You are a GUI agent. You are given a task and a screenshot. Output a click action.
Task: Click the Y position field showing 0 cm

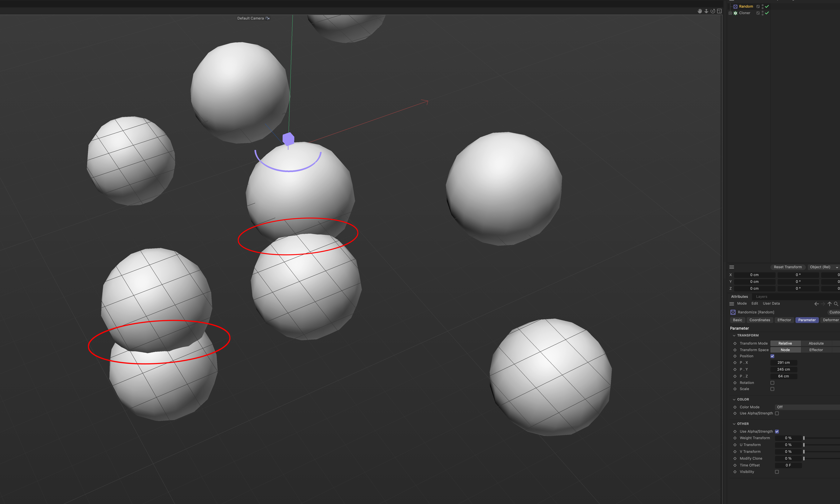(754, 282)
